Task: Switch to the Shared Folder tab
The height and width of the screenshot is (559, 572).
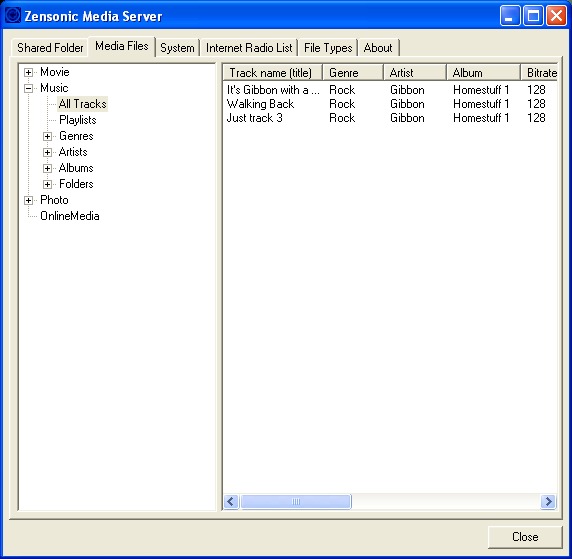Action: tap(50, 48)
